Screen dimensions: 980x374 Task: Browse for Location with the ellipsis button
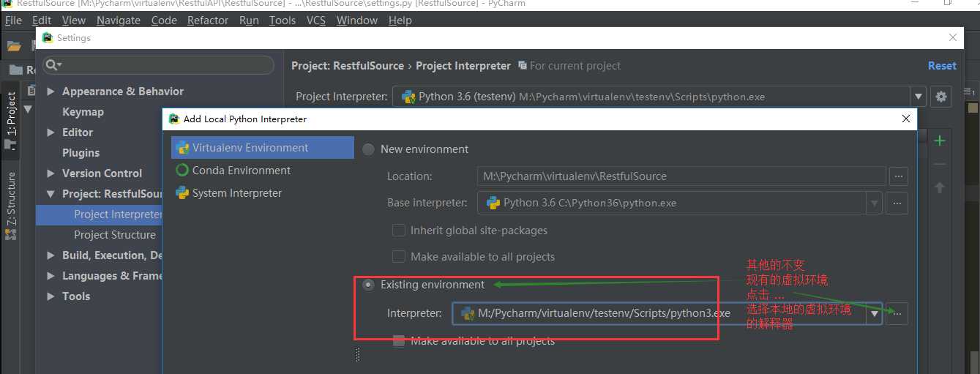coord(898,176)
